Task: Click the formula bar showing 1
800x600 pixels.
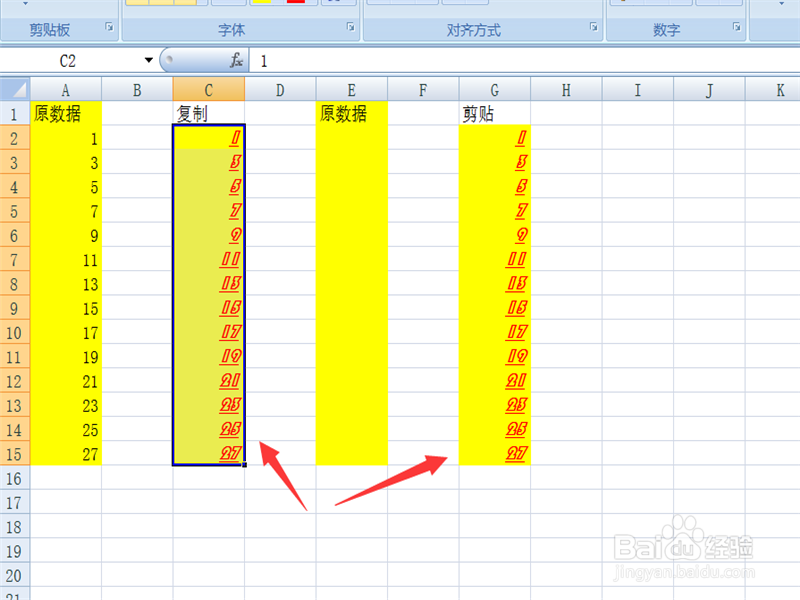Action: coord(524,60)
